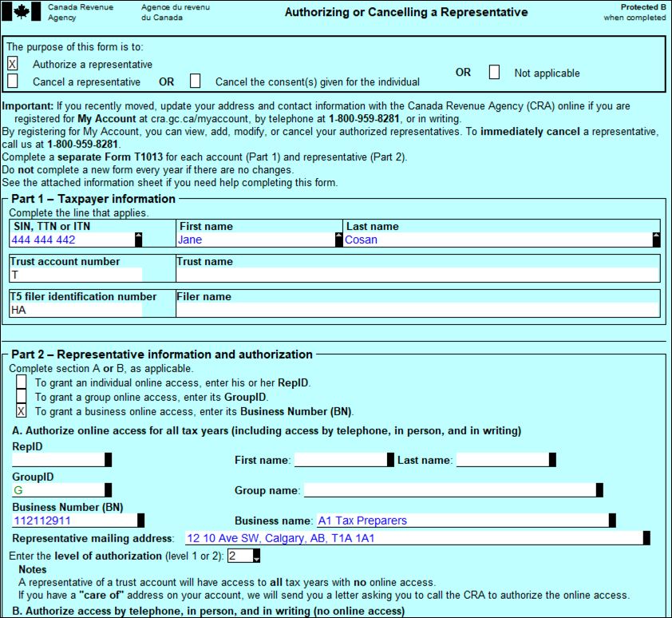Click the black marker beside the RepID field
The image size is (672, 618).
tap(109, 460)
